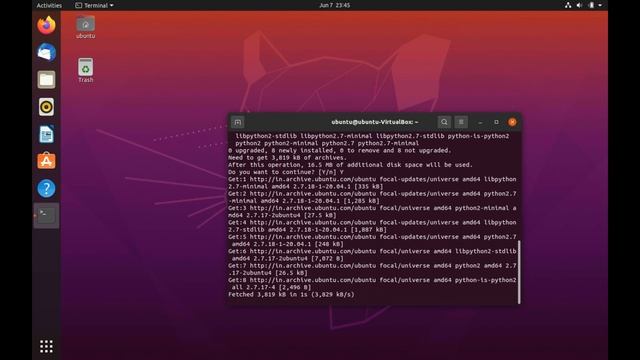
Task: Click the 'Fetched 3,819 kB' line
Action: pyautogui.click(x=291, y=294)
